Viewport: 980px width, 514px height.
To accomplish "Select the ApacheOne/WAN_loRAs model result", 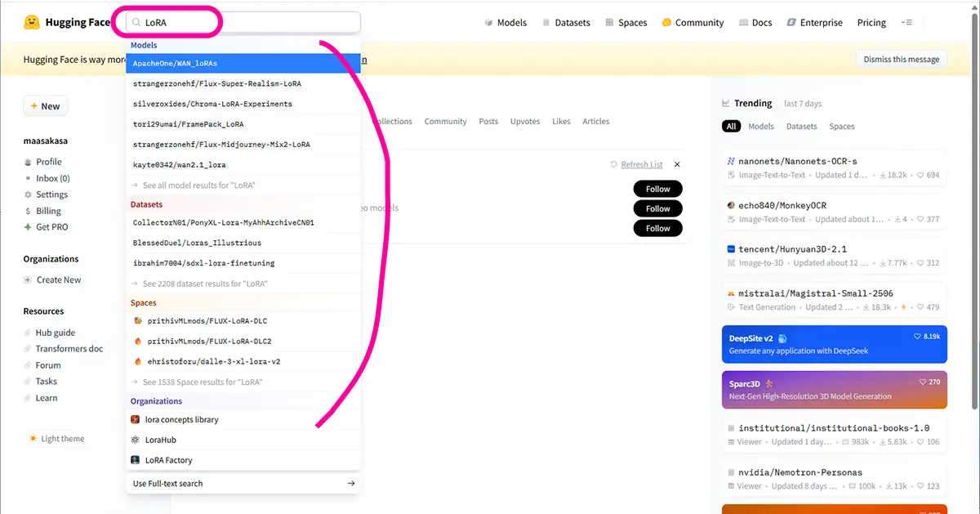I will point(243,63).
